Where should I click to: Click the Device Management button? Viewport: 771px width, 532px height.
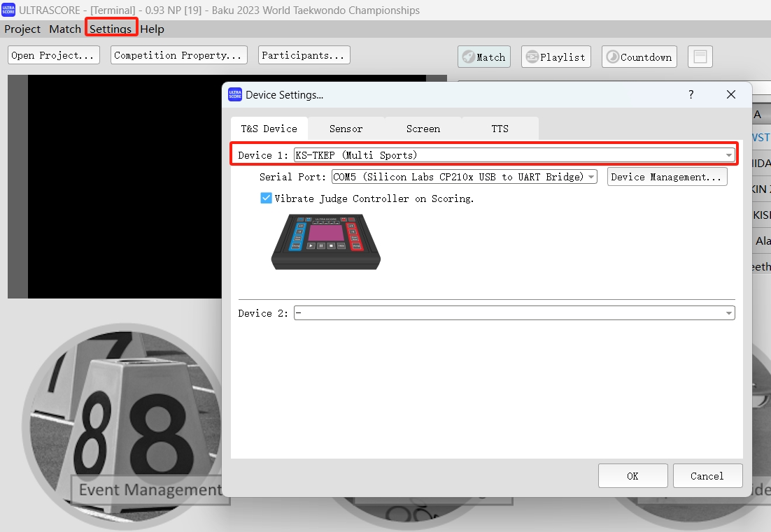click(666, 178)
